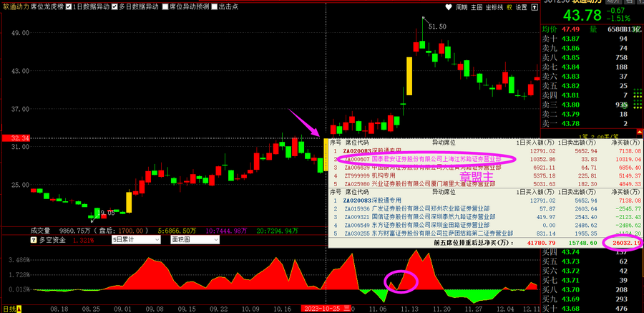The height and width of the screenshot is (313, 644).
Task: Click the question mark help icon beside 多空资金
Action: click(x=33, y=240)
